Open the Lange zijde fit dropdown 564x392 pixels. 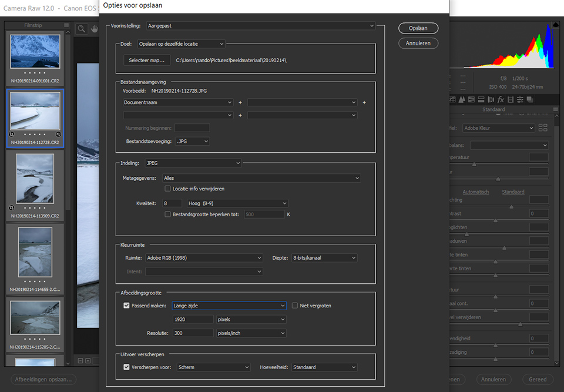pyautogui.click(x=229, y=306)
